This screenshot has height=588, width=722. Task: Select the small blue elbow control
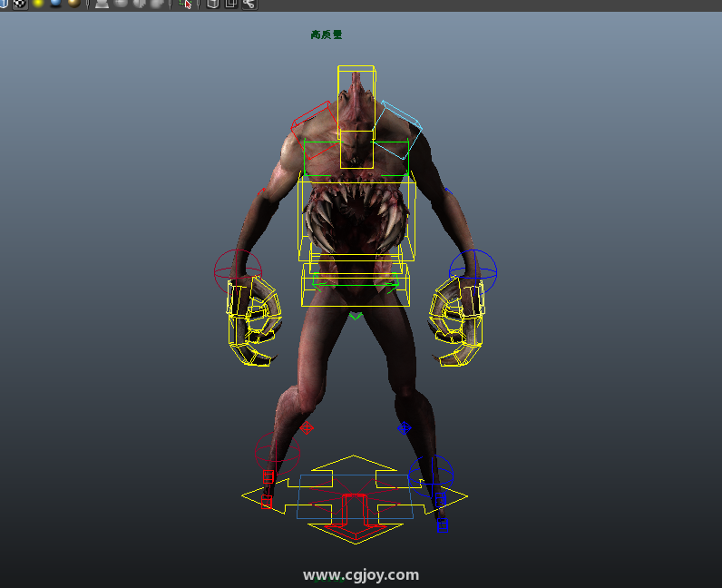click(x=449, y=191)
